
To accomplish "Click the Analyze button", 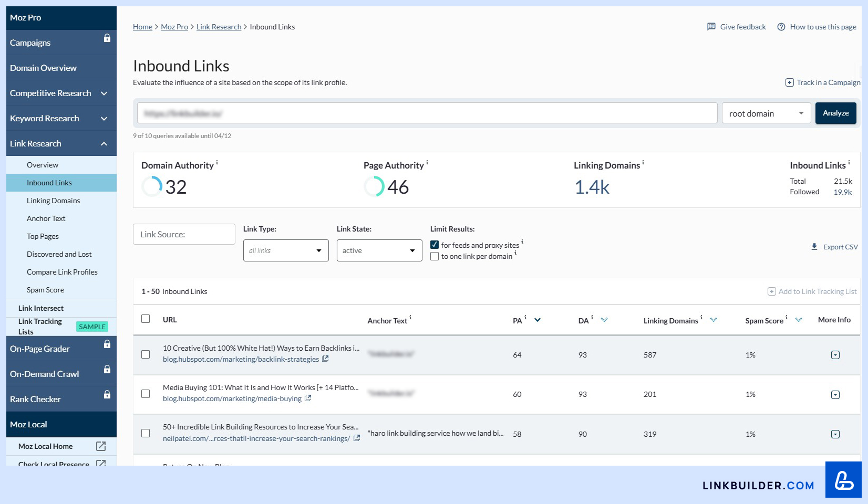I will click(835, 113).
